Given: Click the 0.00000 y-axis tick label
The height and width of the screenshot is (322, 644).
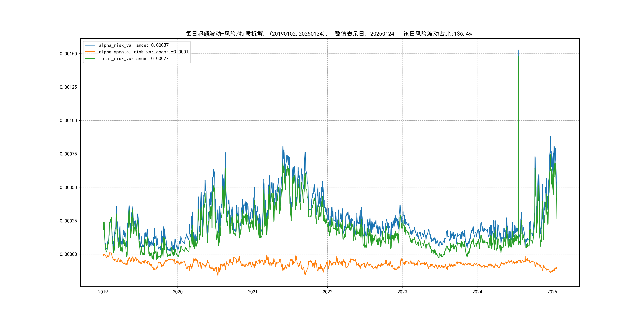Looking at the screenshot, I should point(68,254).
